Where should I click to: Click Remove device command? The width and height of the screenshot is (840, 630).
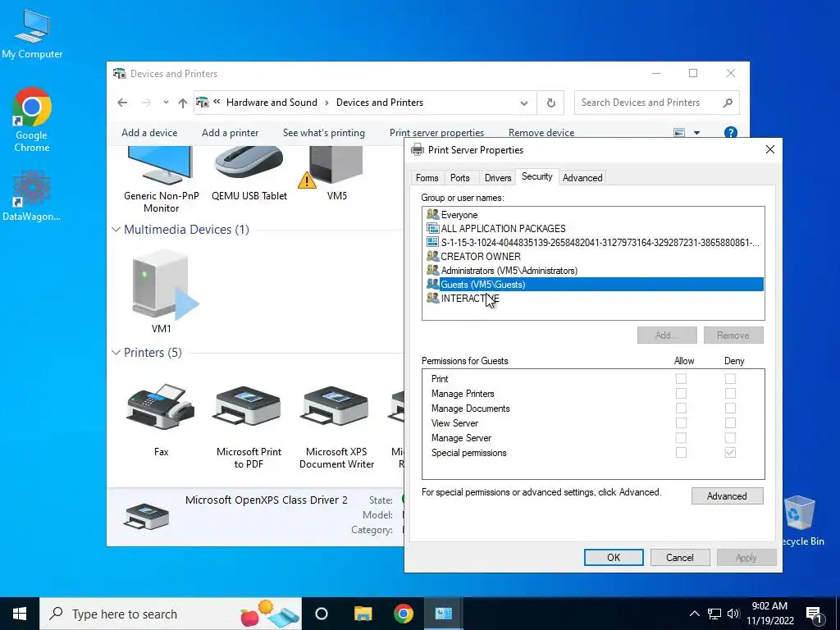(541, 132)
